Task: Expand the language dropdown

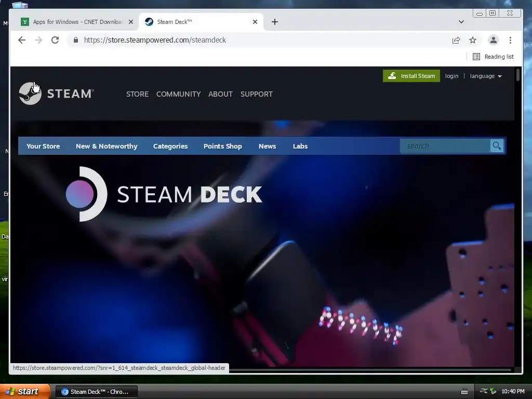Action: pyautogui.click(x=486, y=76)
